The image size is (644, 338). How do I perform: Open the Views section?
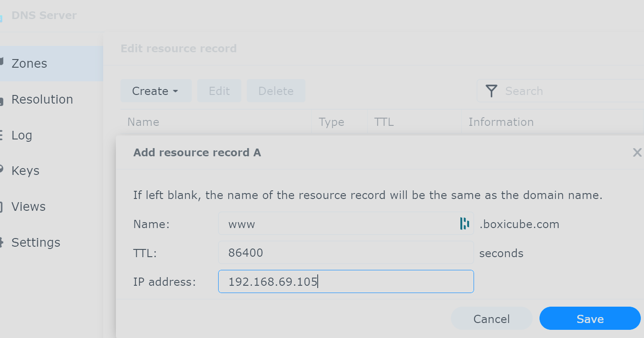coord(29,207)
